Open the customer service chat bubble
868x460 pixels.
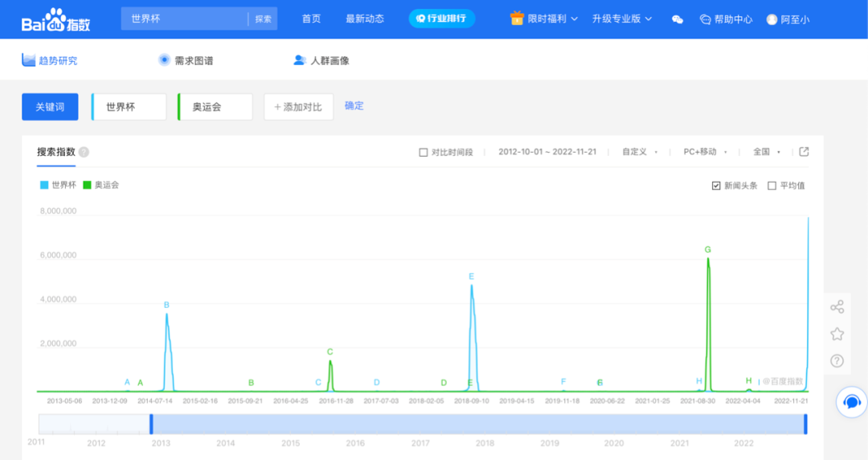[851, 402]
